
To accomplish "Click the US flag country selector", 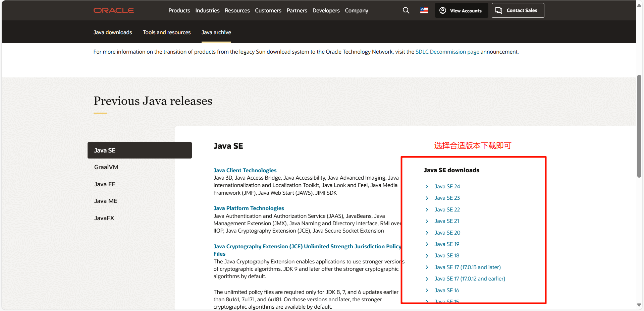I will pyautogui.click(x=424, y=10).
